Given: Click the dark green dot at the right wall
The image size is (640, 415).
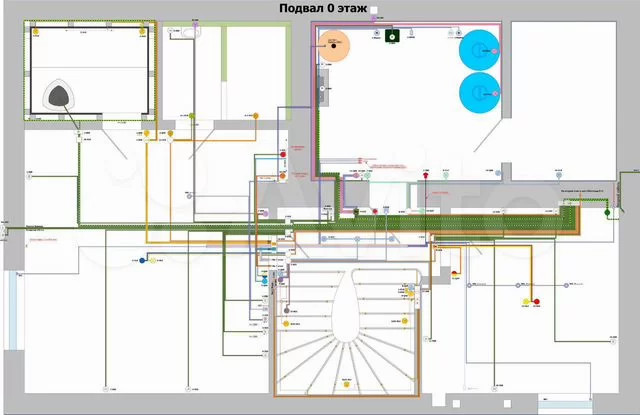Looking at the screenshot, I should [x=607, y=212].
